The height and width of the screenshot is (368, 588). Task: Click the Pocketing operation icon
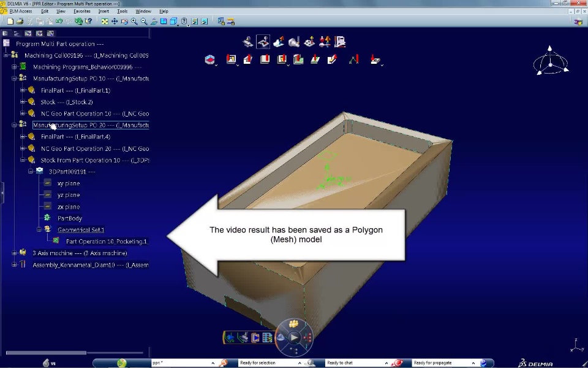coord(231,59)
